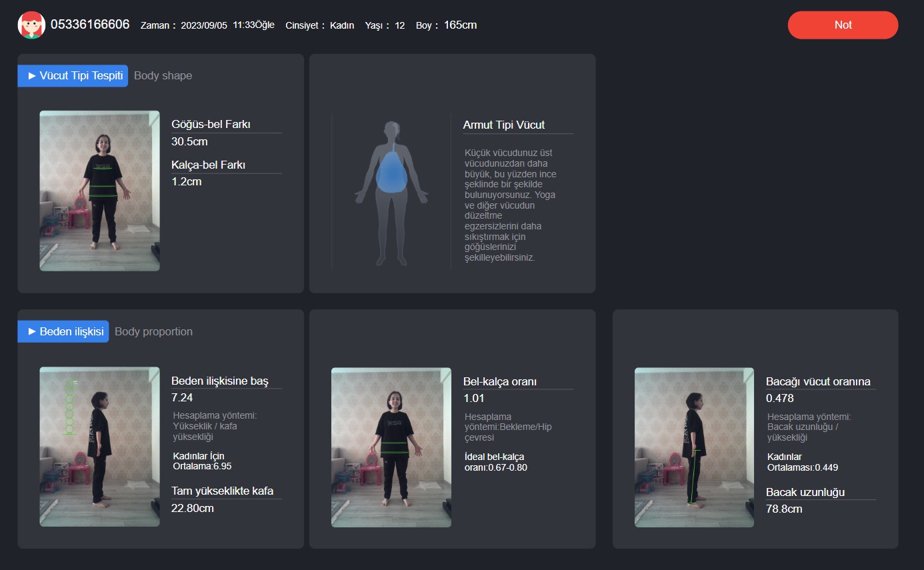The width and height of the screenshot is (924, 570).
Task: Click the Göğüs-bel Farkı label
Action: 211,124
